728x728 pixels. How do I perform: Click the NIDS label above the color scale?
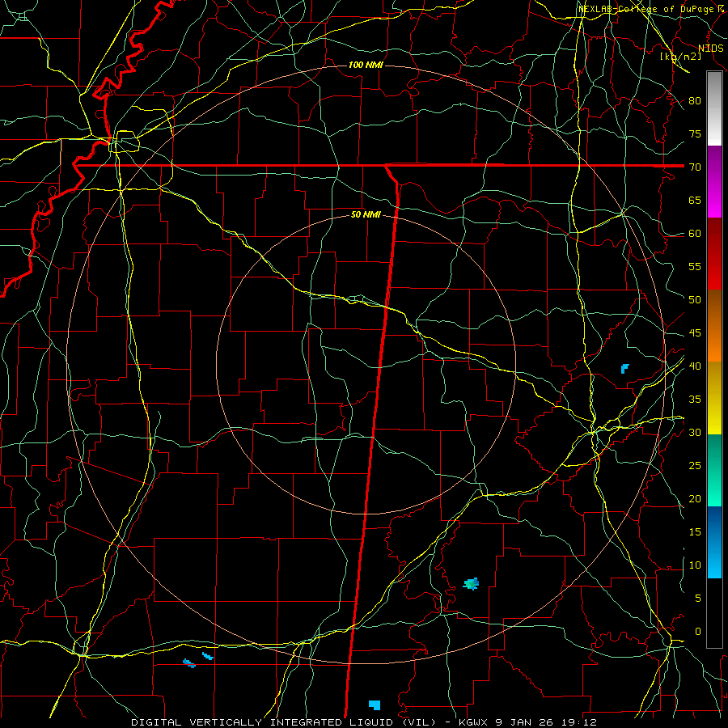coord(710,49)
